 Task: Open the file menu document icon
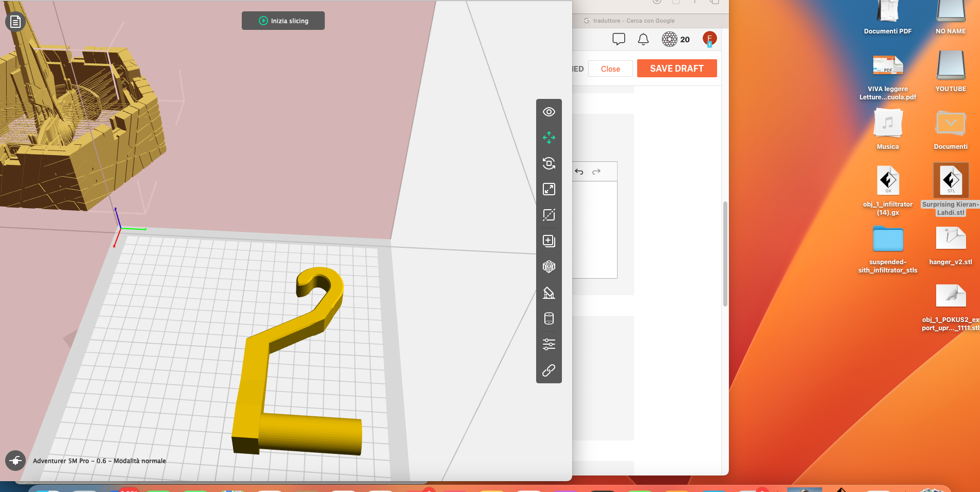coord(15,22)
